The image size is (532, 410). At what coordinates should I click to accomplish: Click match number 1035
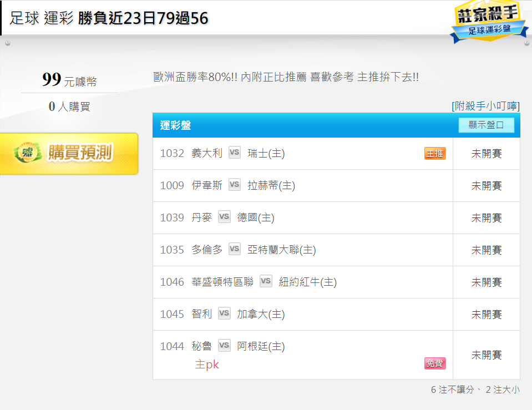click(172, 250)
